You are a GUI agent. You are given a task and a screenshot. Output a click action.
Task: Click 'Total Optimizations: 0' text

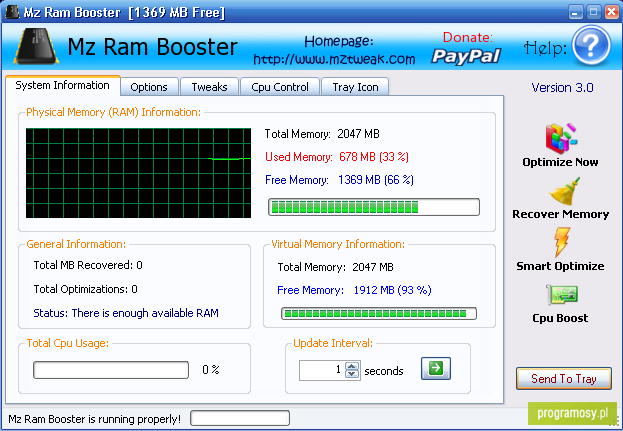tap(85, 289)
